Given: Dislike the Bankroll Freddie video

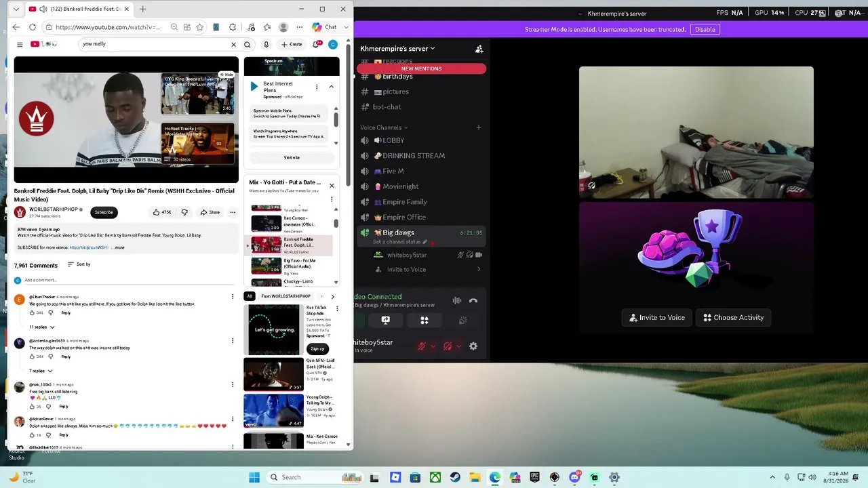Looking at the screenshot, I should coord(184,212).
